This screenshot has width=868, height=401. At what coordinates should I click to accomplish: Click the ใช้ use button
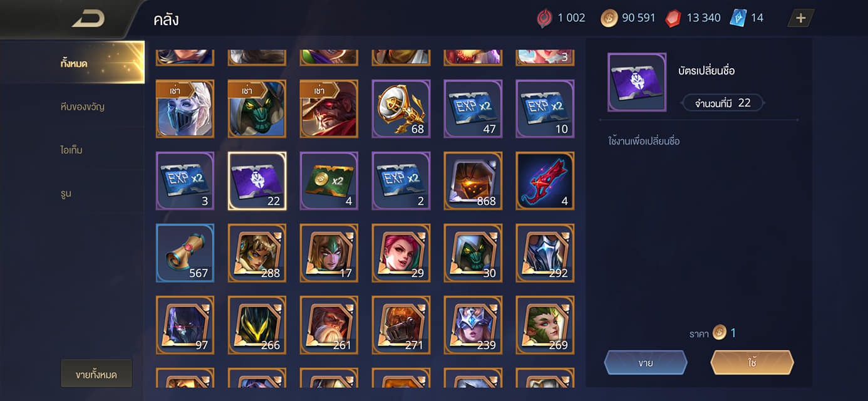tap(752, 363)
